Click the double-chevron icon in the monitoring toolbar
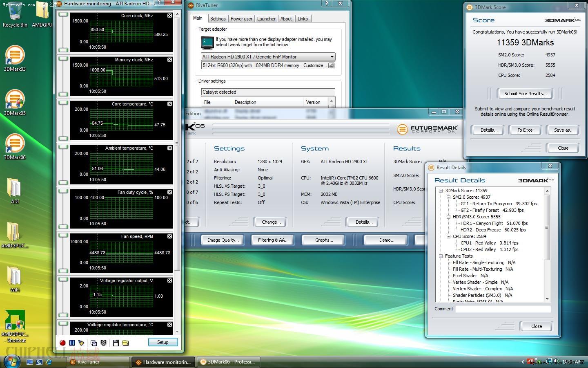 click(104, 343)
